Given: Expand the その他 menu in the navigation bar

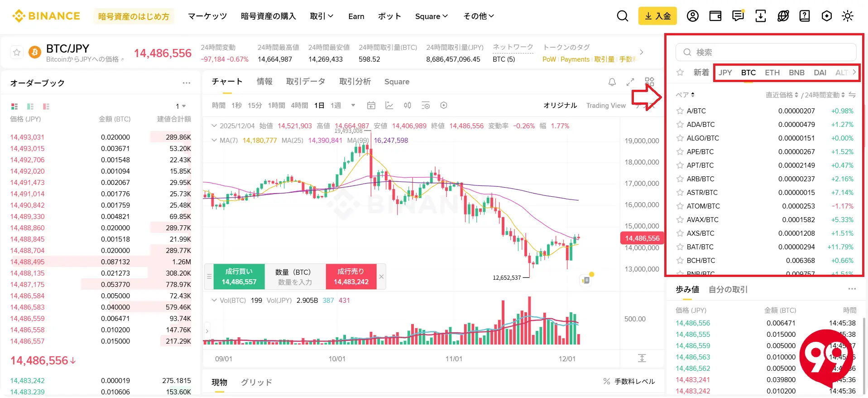Looking at the screenshot, I should pyautogui.click(x=479, y=16).
